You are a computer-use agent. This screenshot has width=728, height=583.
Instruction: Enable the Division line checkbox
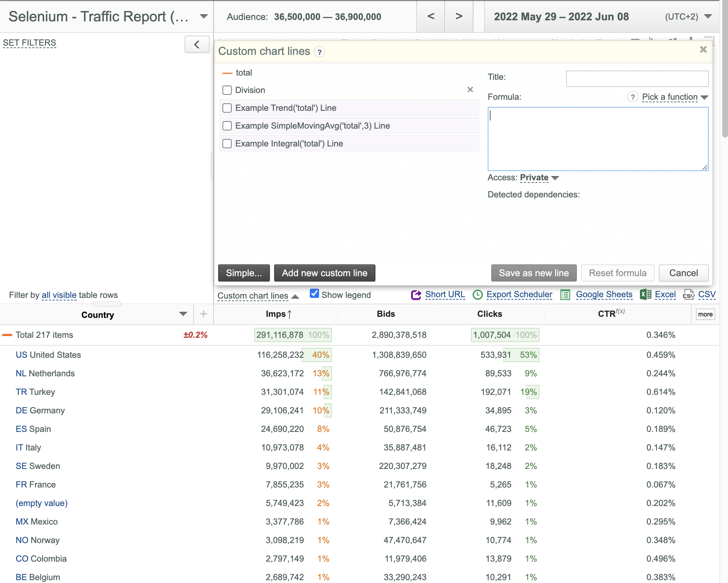227,90
